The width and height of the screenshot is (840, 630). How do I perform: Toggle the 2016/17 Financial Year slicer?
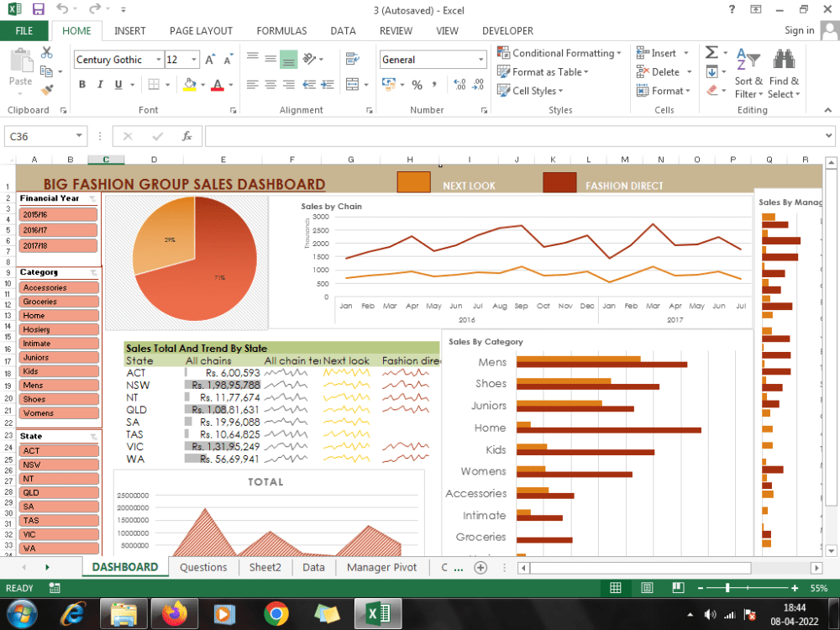coord(58,229)
